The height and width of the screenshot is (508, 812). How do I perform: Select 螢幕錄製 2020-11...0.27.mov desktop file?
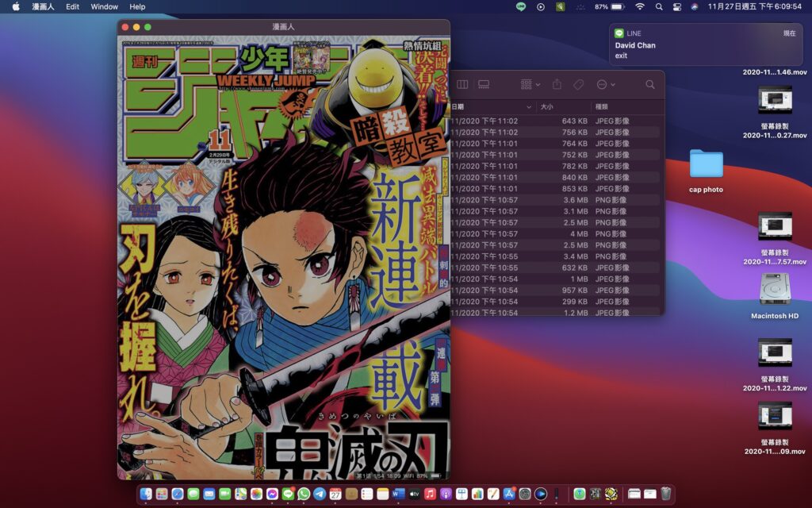[775, 111]
